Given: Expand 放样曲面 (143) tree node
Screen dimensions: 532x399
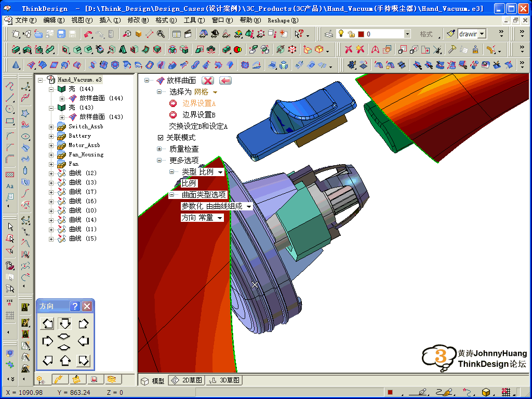Looking at the screenshot, I should tap(62, 117).
